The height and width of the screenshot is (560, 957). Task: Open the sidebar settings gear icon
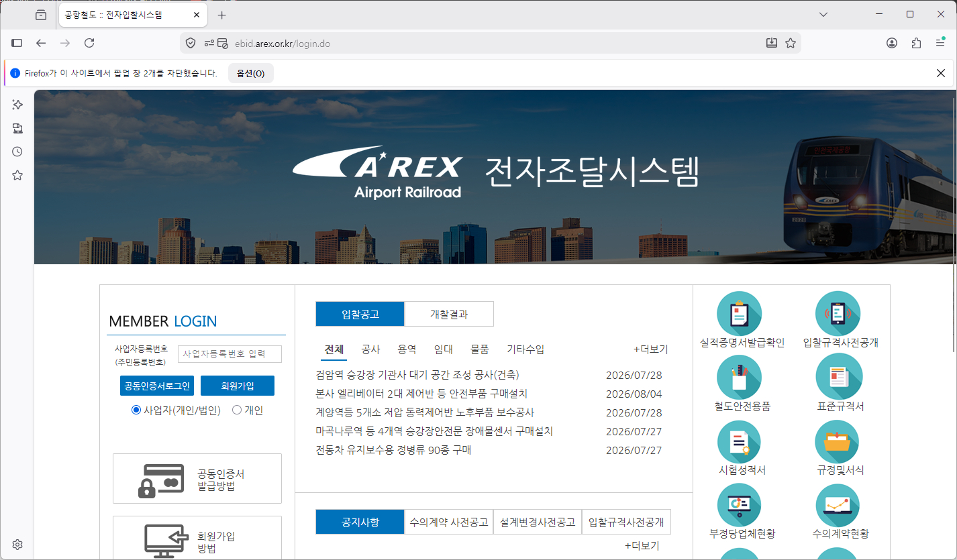click(17, 545)
